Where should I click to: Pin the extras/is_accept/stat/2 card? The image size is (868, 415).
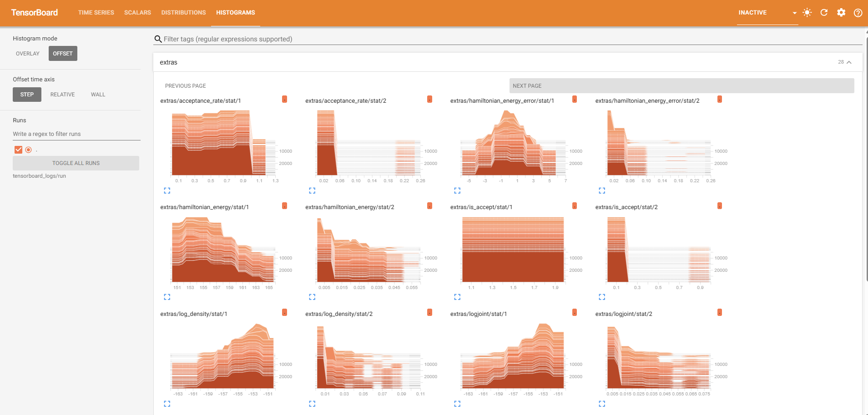coord(719,205)
